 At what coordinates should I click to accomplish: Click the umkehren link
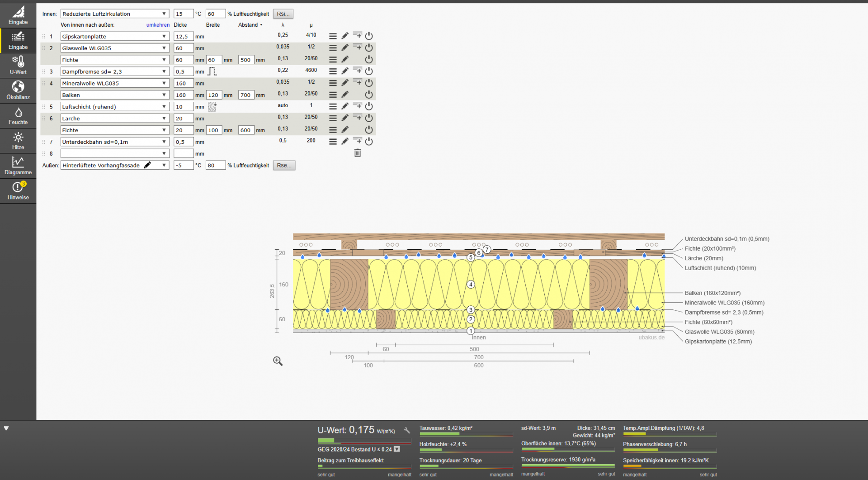tap(158, 25)
